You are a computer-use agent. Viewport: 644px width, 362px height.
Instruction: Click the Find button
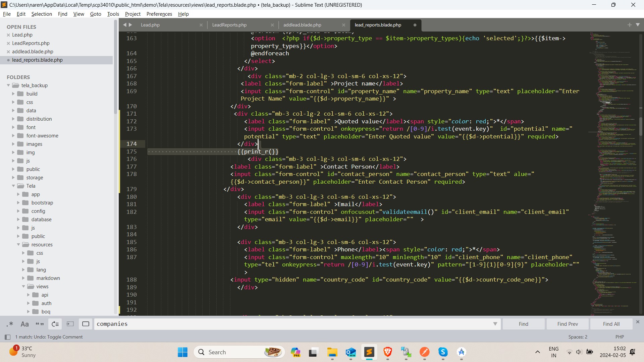(523, 324)
